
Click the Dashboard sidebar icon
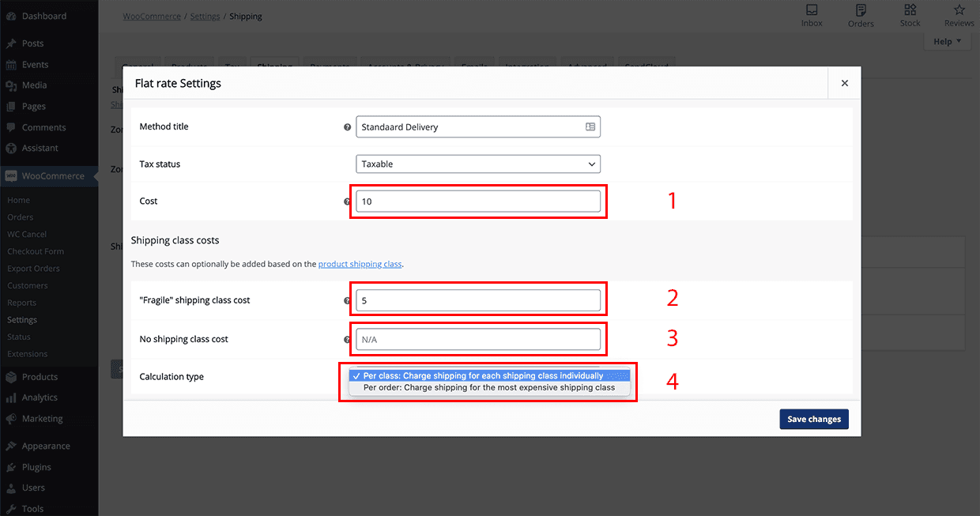(x=10, y=16)
